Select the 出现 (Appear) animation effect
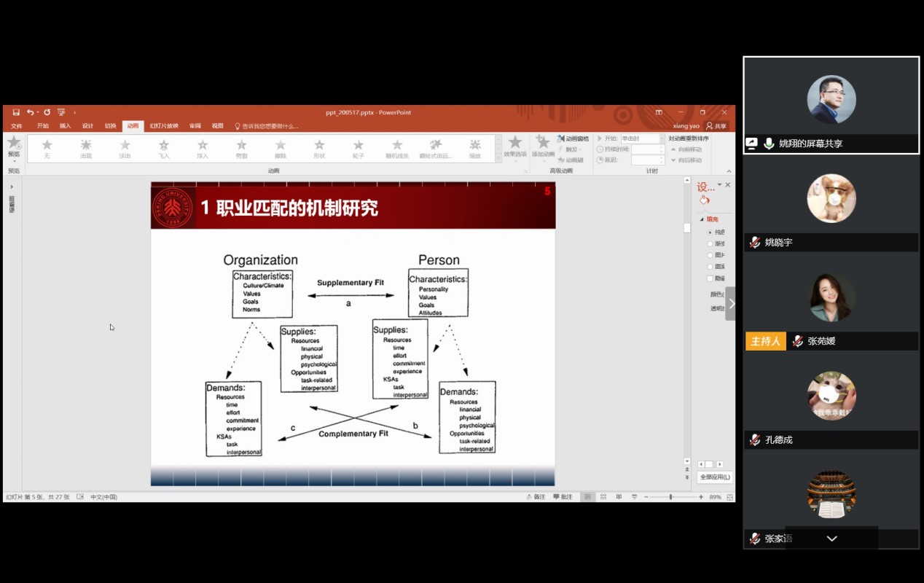The width and height of the screenshot is (924, 583). 86,149
